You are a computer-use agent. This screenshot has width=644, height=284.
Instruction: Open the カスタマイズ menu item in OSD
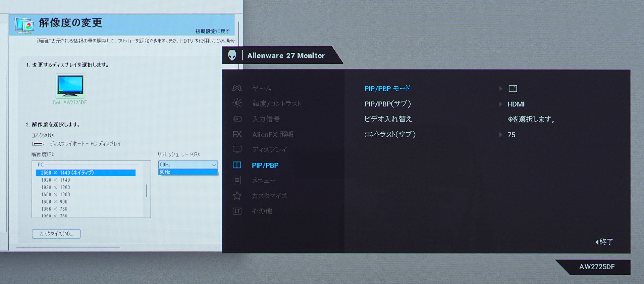coord(270,196)
